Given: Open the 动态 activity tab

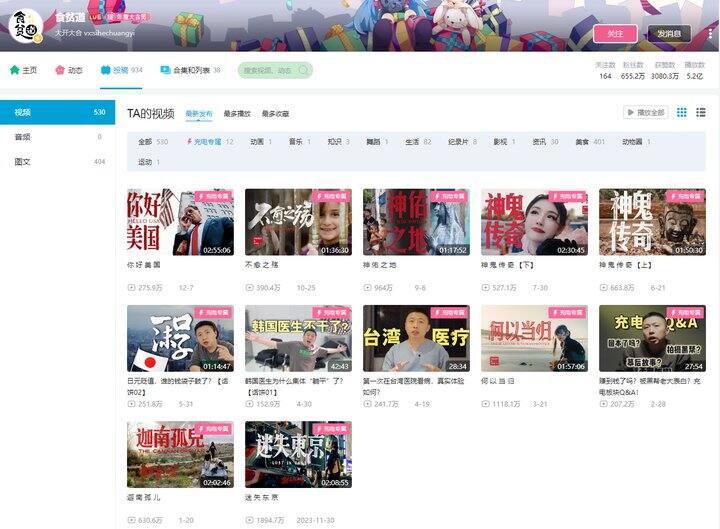Looking at the screenshot, I should click(69, 70).
